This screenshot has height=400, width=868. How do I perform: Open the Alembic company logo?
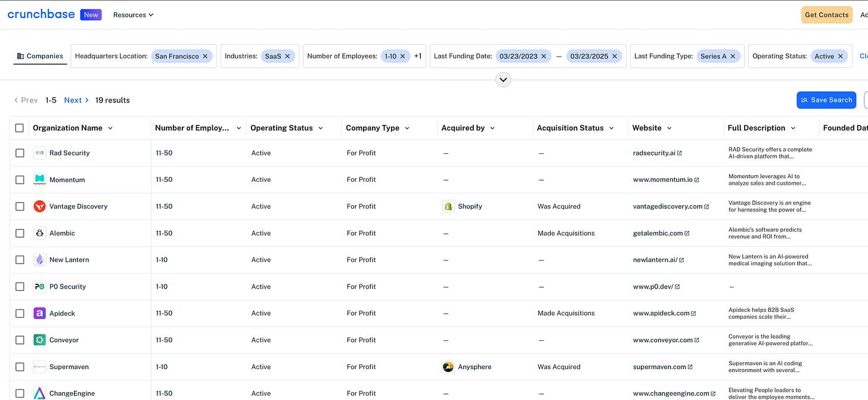point(39,233)
